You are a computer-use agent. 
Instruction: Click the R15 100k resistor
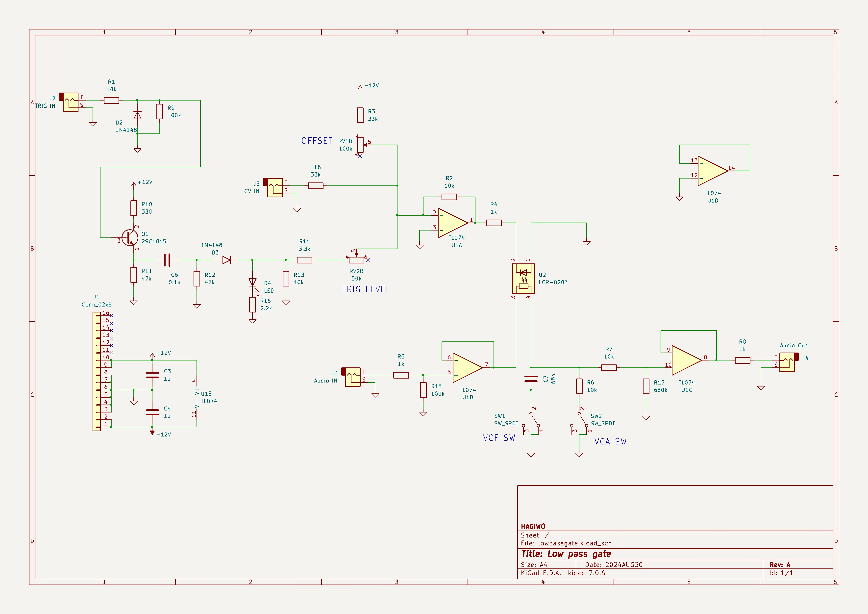pyautogui.click(x=423, y=390)
